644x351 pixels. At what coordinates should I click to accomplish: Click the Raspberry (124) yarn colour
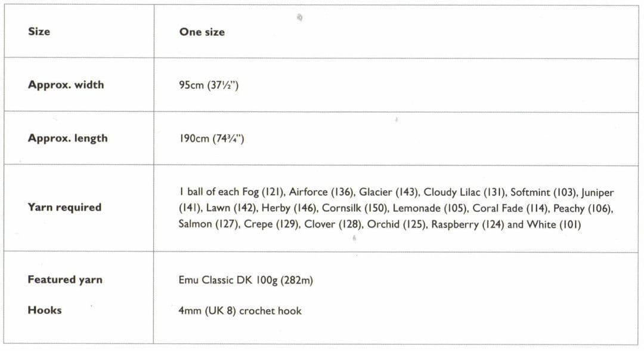click(x=467, y=224)
